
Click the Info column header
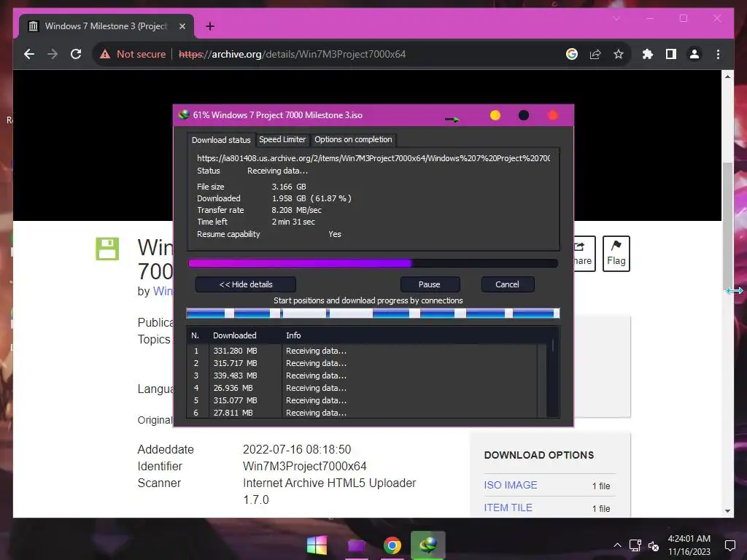[x=293, y=335]
